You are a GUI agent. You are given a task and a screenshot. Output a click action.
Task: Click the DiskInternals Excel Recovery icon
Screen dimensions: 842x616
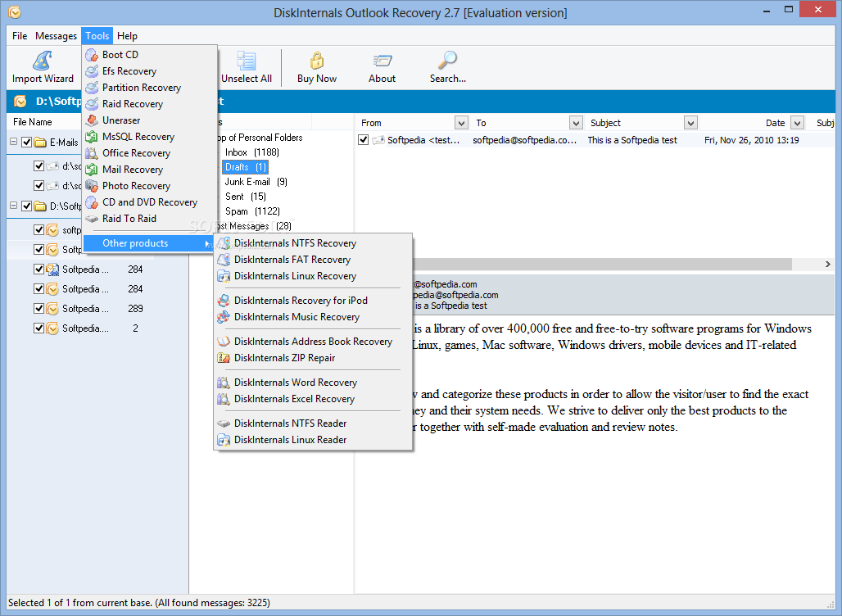[224, 398]
